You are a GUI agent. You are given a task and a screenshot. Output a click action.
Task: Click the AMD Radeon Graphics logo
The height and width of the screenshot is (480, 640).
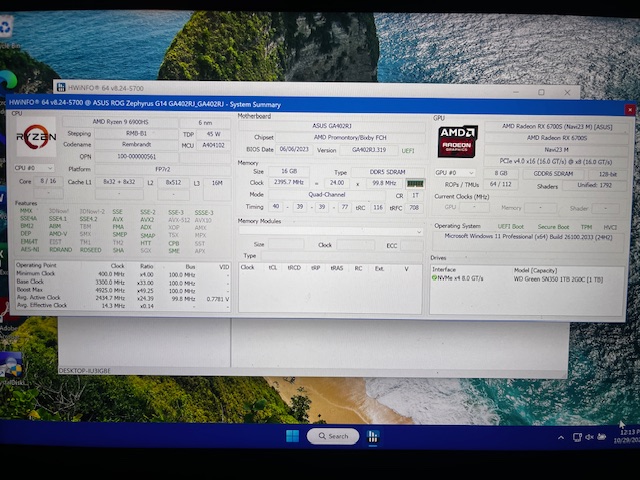(x=457, y=141)
